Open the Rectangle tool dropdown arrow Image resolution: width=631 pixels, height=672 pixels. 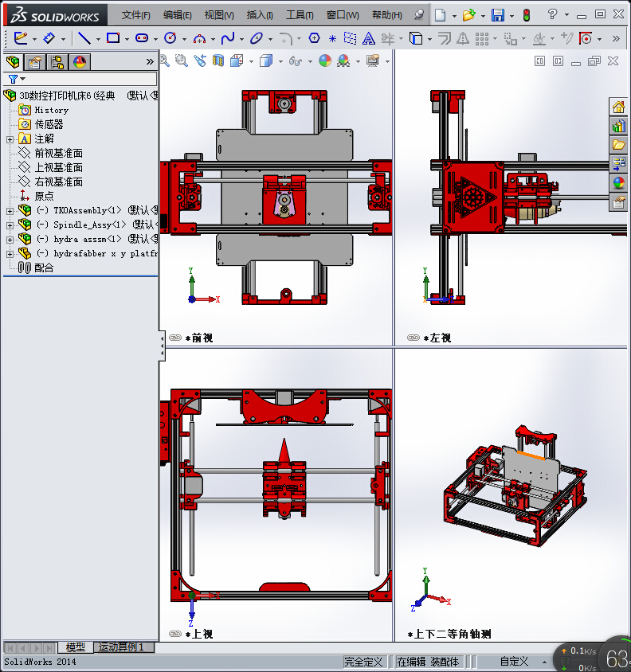[127, 40]
